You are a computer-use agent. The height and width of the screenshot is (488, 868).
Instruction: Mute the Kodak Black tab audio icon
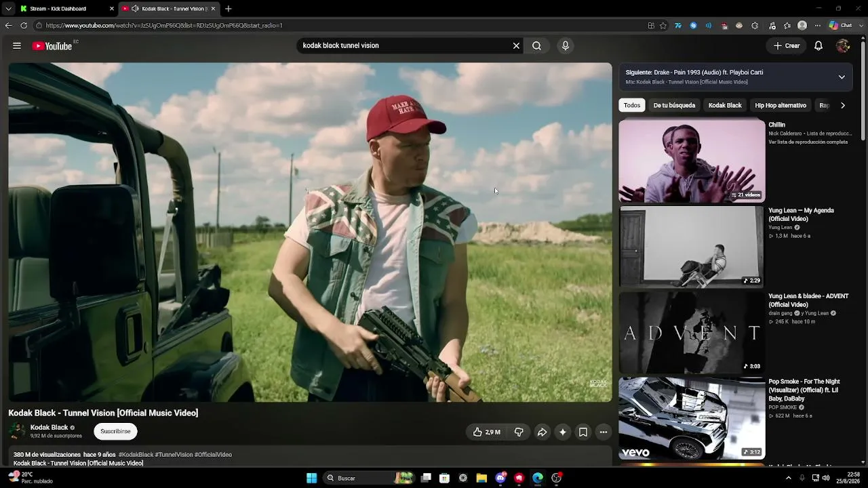tap(135, 9)
